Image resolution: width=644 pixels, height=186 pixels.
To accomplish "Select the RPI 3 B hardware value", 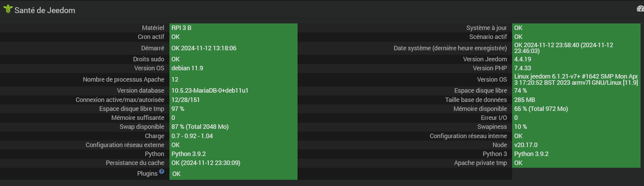I will coord(181,28).
